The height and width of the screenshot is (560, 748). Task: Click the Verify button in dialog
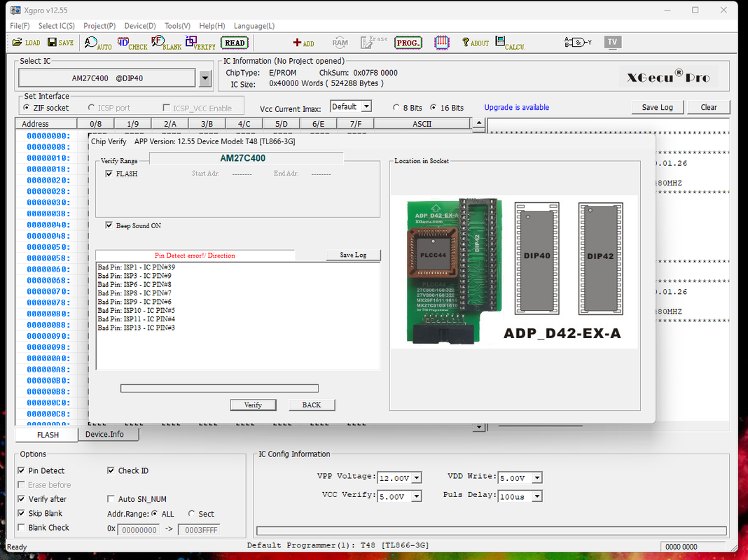click(253, 405)
